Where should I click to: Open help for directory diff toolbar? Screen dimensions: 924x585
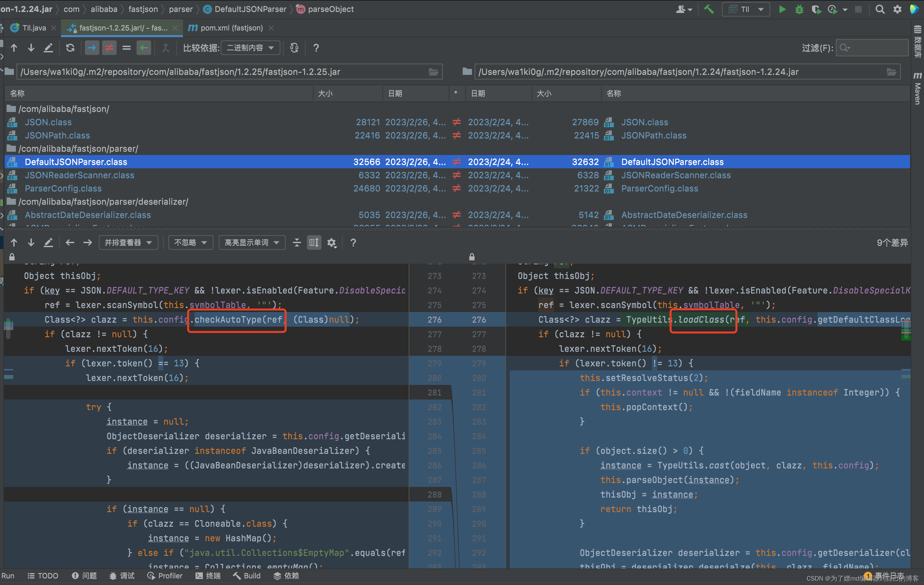pos(316,48)
